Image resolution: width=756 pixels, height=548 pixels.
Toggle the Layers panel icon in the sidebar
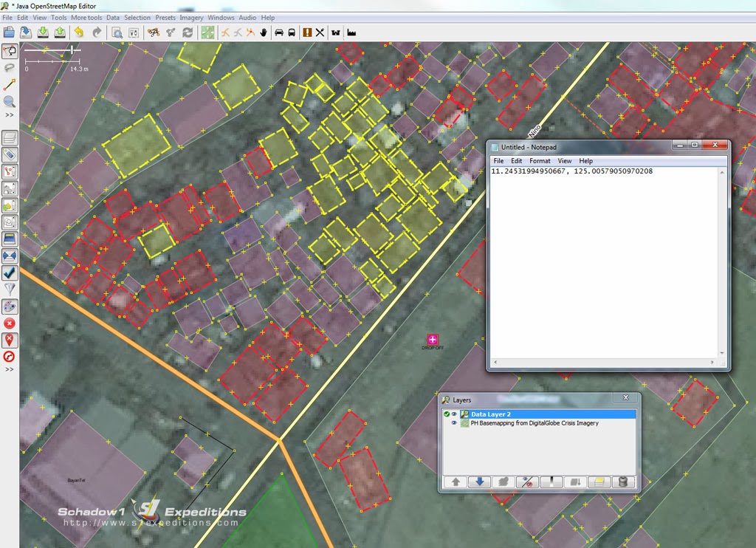click(9, 137)
